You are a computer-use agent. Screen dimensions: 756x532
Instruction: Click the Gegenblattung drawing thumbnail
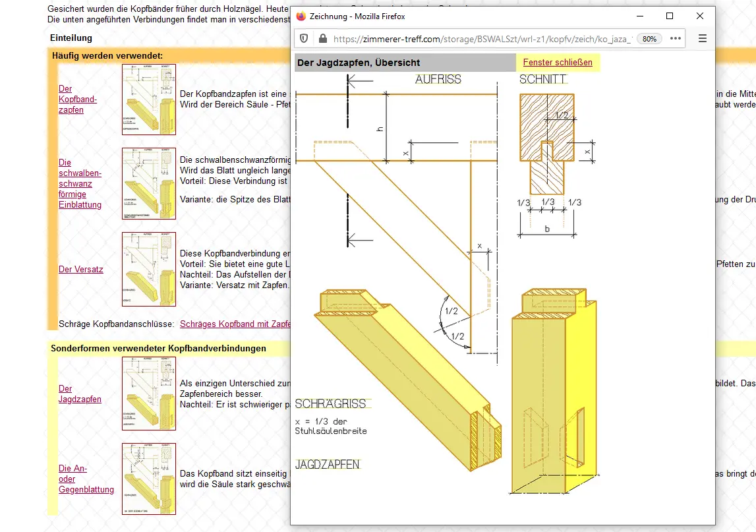(149, 479)
